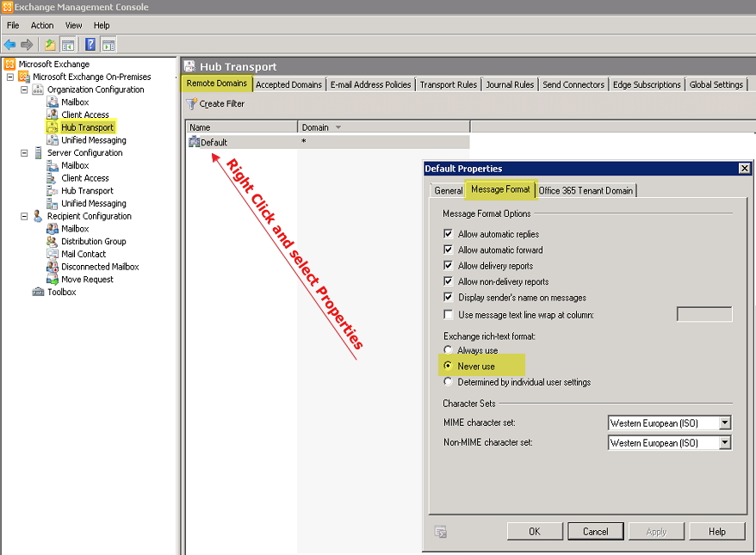Image resolution: width=756 pixels, height=555 pixels.
Task: Open the Non-MIME character set dropdown
Action: click(725, 443)
